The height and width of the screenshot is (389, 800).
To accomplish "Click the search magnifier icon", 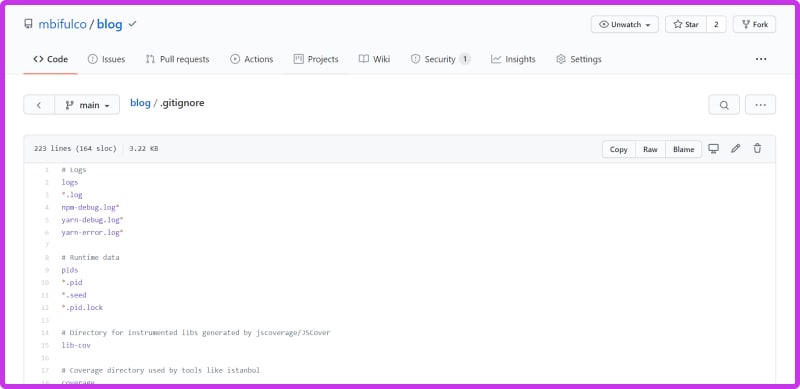I will click(x=723, y=105).
